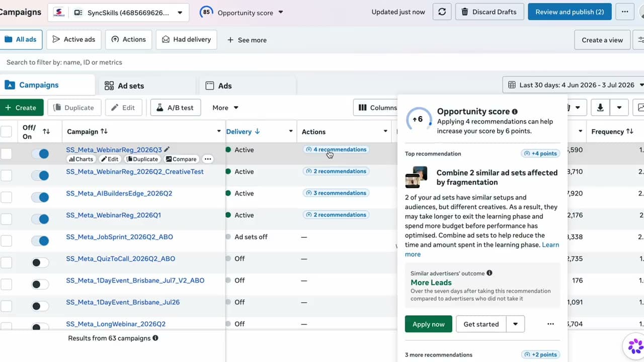The image size is (644, 362).
Task: Click the green Create button
Action: click(x=21, y=108)
